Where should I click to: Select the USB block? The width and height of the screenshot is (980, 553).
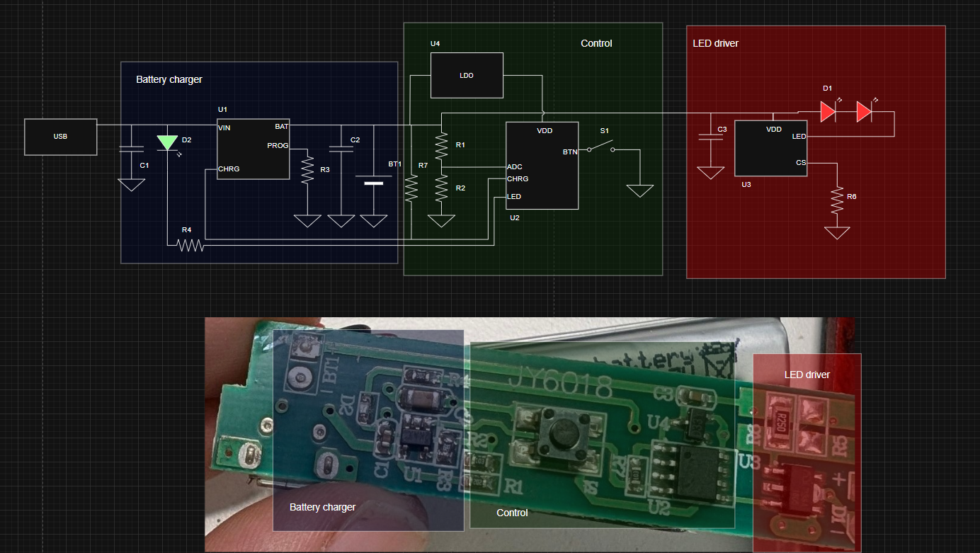point(61,137)
